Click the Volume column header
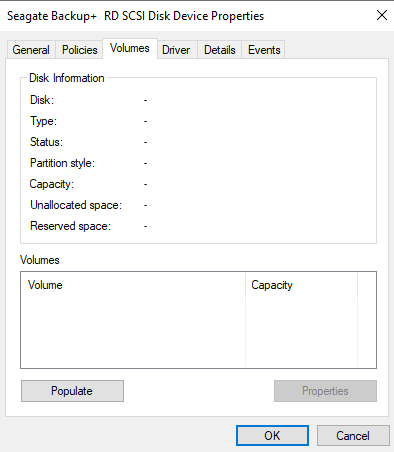 (x=133, y=285)
